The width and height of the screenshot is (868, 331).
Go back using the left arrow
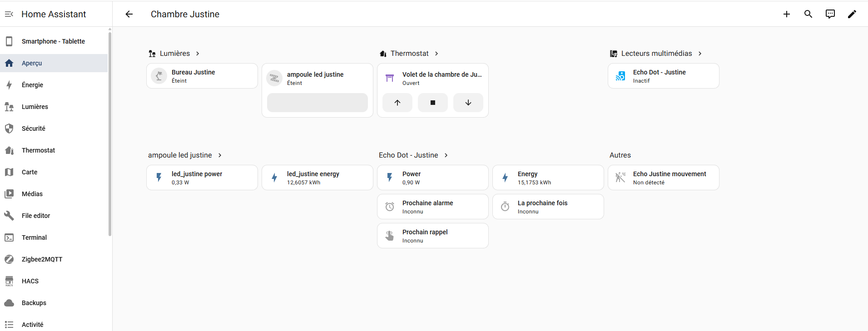coord(129,14)
